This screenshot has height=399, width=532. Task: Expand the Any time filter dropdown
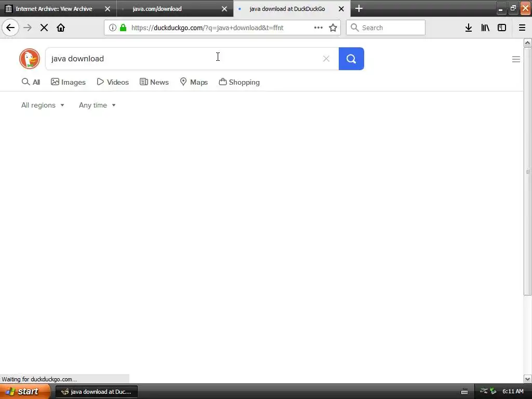(97, 105)
